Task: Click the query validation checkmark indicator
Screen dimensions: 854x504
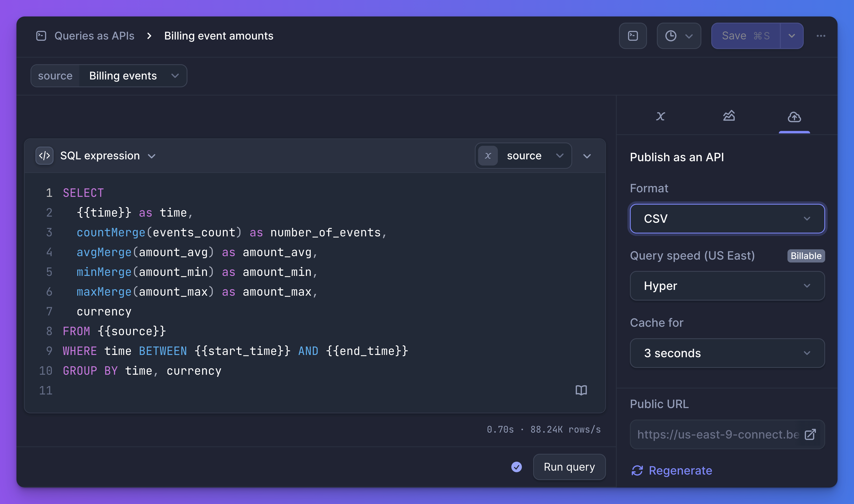Action: pos(516,467)
